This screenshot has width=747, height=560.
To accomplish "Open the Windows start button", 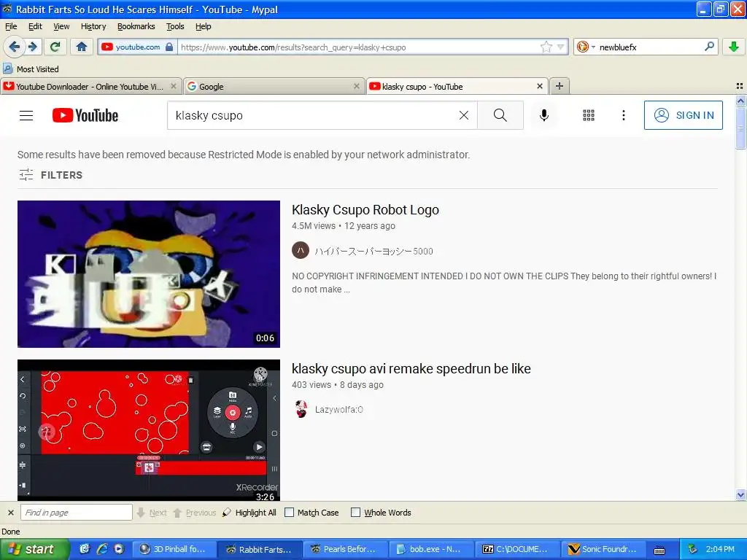I will coord(34,549).
